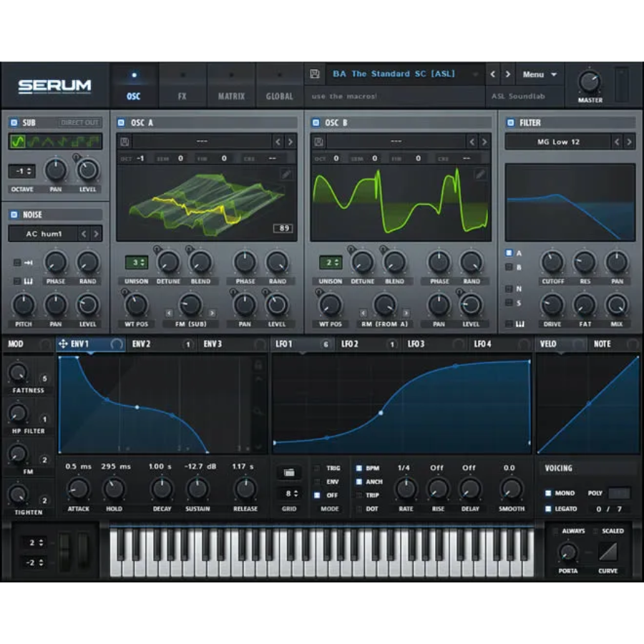Select the sine waveform in SUB

click(x=16, y=142)
